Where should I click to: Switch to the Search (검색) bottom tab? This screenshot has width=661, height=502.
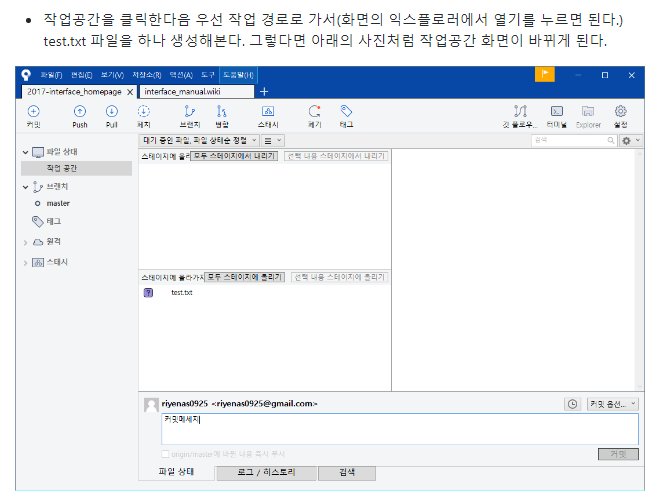point(347,472)
